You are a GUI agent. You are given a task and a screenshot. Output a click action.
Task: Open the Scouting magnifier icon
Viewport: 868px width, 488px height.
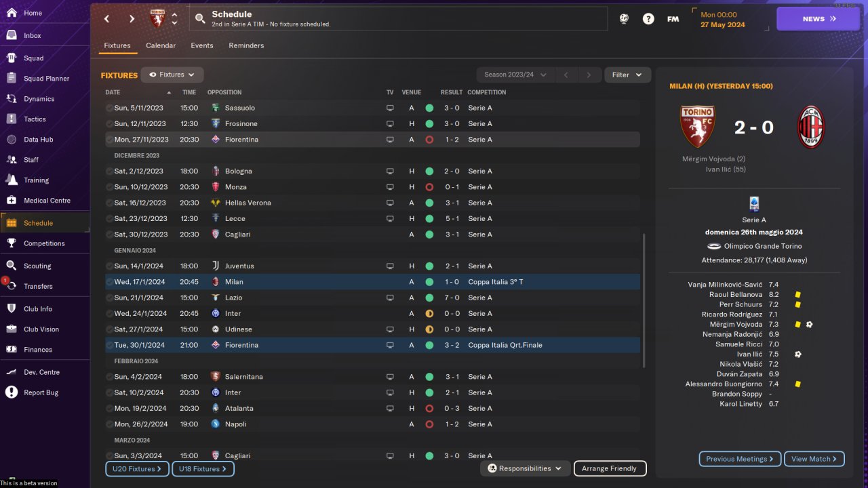coord(12,266)
